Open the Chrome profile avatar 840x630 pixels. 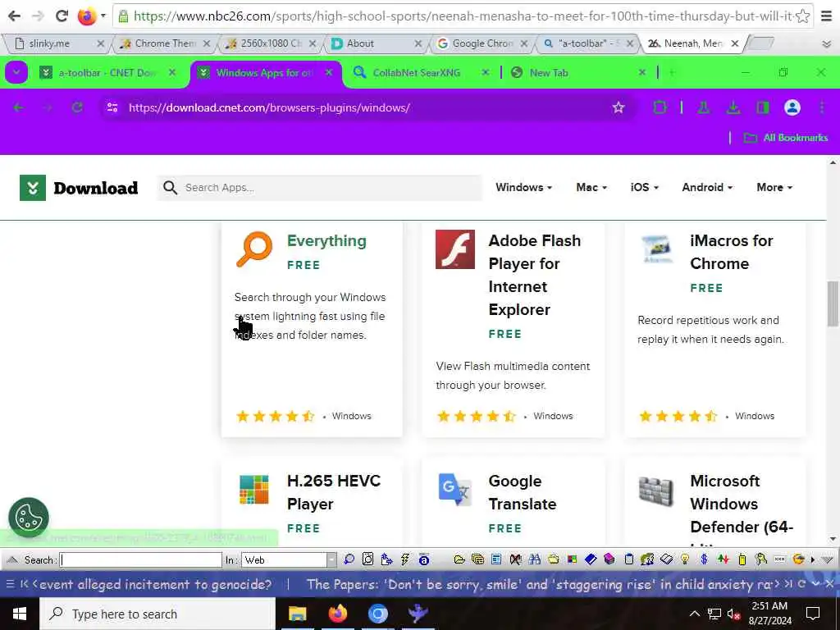click(x=792, y=107)
